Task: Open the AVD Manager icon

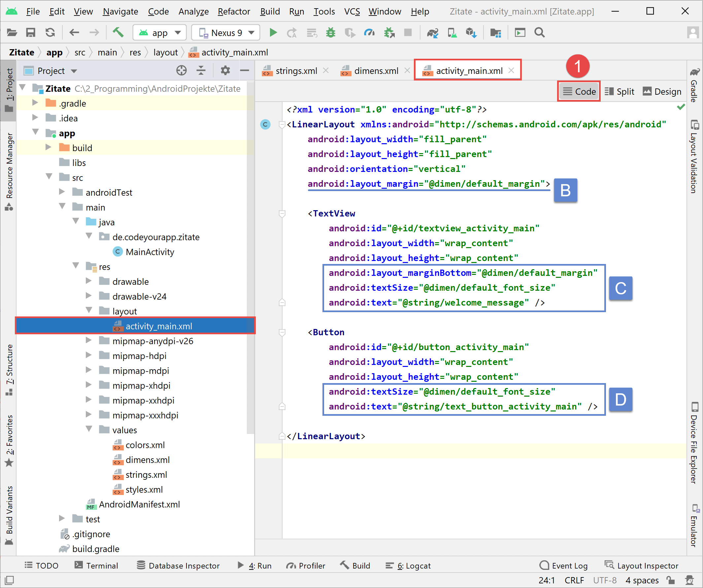Action: 452,33
